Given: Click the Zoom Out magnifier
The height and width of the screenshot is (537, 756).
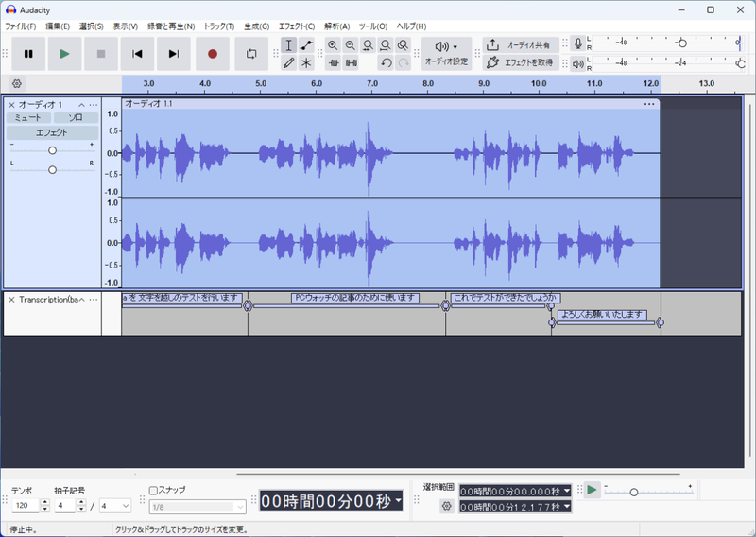Looking at the screenshot, I should [x=351, y=45].
